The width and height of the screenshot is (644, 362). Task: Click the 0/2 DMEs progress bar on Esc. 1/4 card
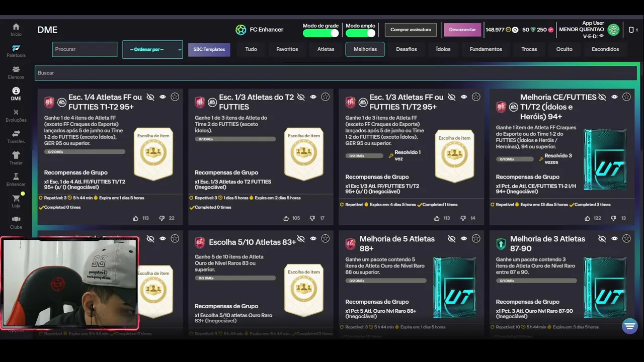tap(85, 151)
